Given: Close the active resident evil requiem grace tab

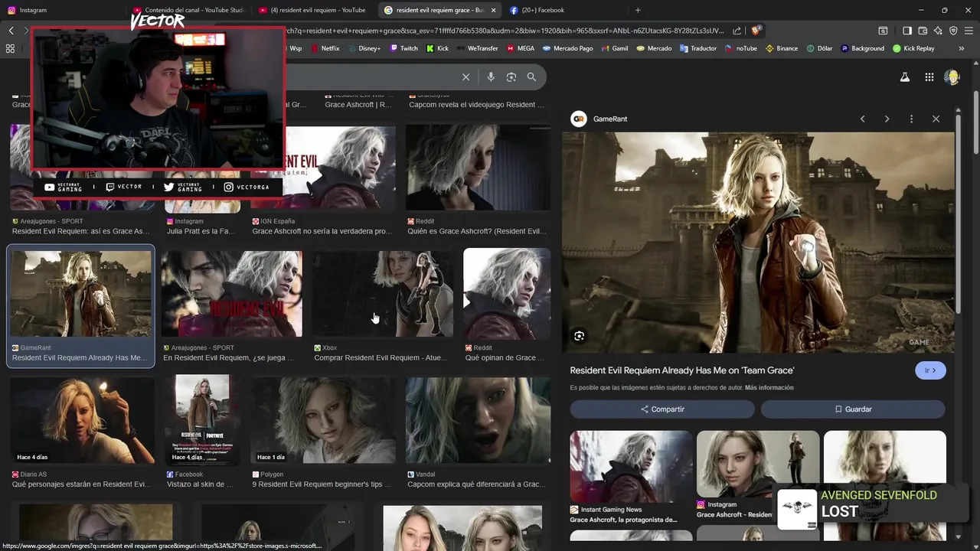Looking at the screenshot, I should click(x=493, y=10).
